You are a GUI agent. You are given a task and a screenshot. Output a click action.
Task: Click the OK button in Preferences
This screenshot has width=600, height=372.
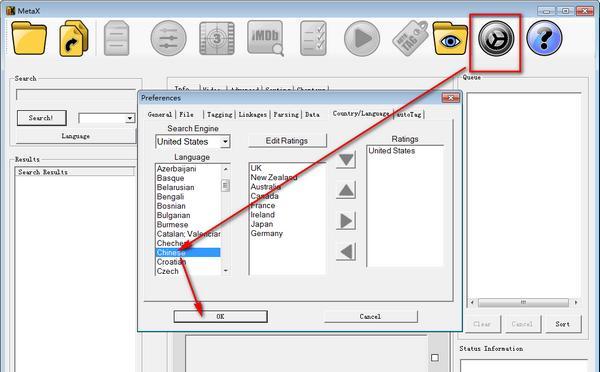(220, 317)
